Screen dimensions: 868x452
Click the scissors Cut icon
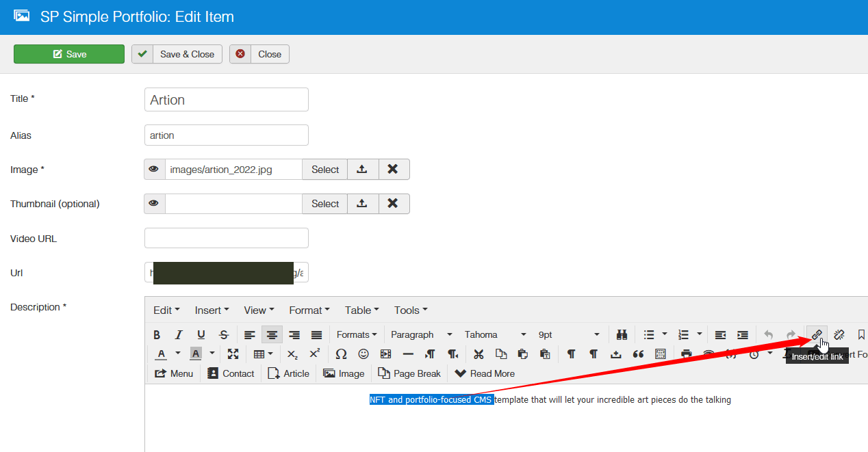(x=478, y=354)
